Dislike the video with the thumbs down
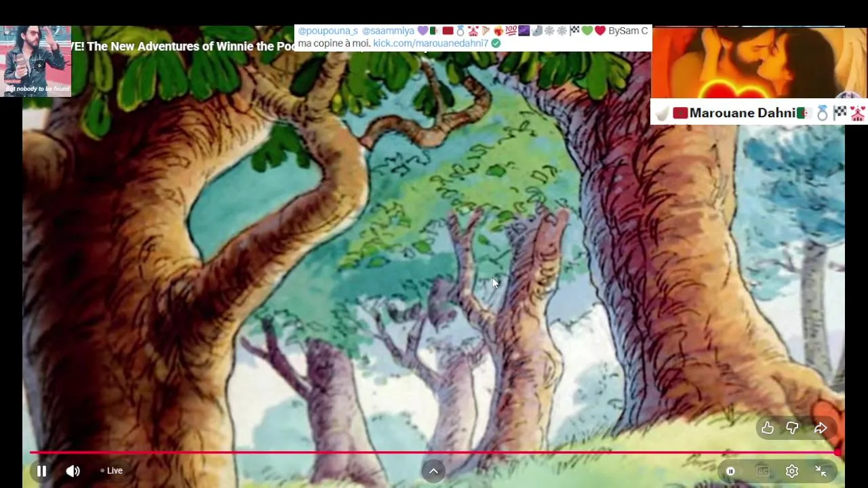The image size is (868, 488). [x=793, y=428]
